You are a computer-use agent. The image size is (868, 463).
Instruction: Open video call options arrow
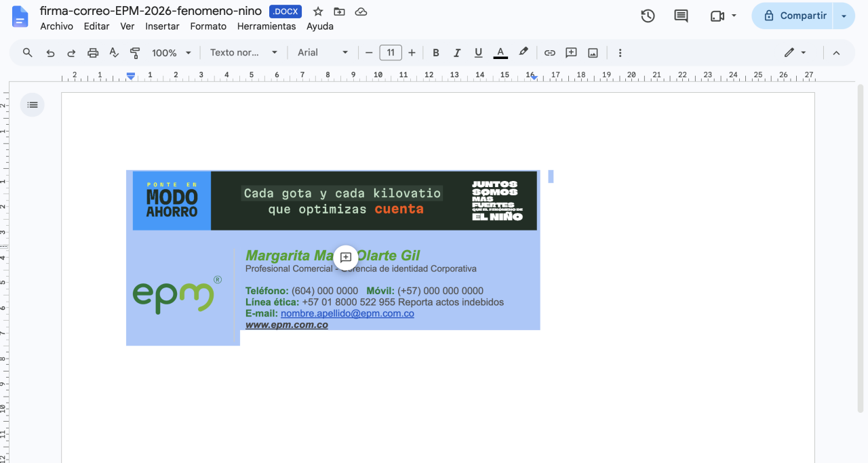tap(734, 16)
